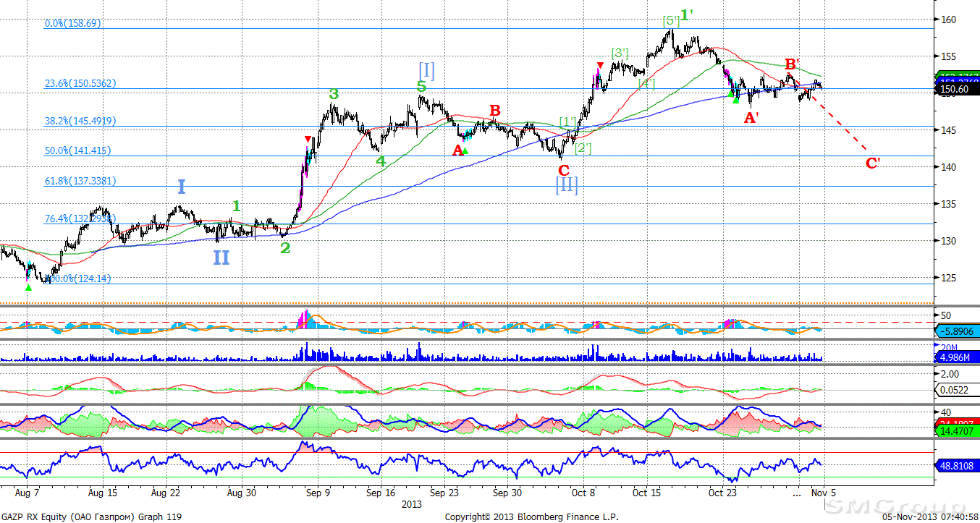Screen dimensions: 980x523
Task: Select the 50.0%(141.415) retracement label
Action: pyautogui.click(x=77, y=150)
